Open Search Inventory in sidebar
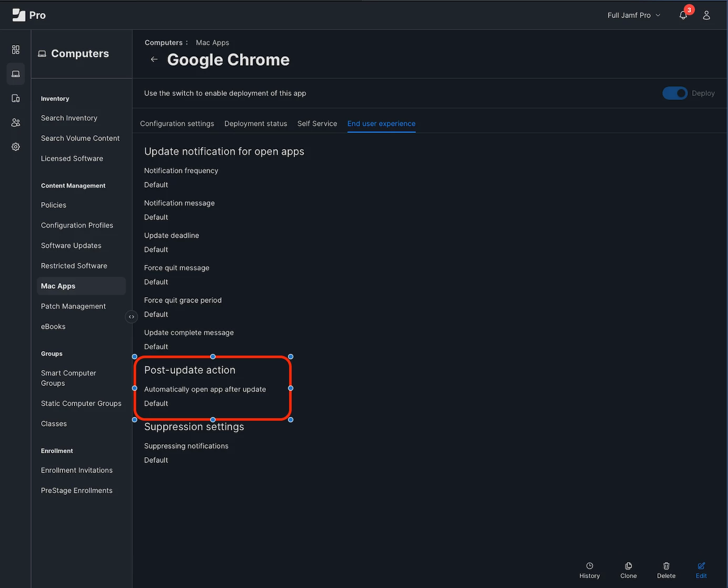Image resolution: width=728 pixels, height=588 pixels. [69, 118]
